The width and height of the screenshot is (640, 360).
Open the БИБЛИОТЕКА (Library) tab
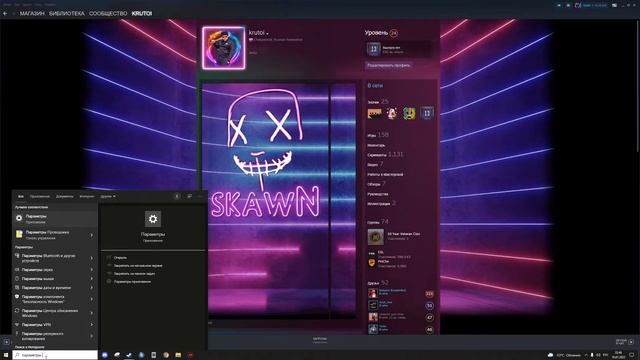click(67, 13)
